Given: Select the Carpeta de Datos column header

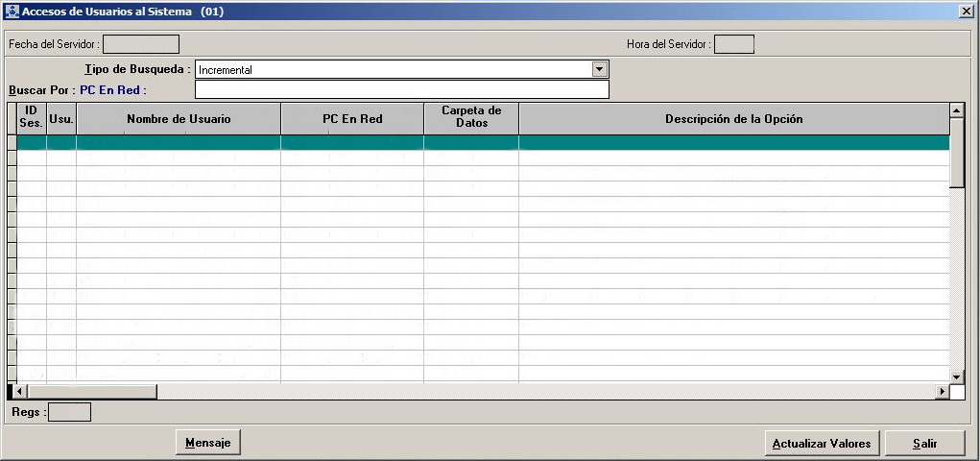Looking at the screenshot, I should pyautogui.click(x=471, y=118).
